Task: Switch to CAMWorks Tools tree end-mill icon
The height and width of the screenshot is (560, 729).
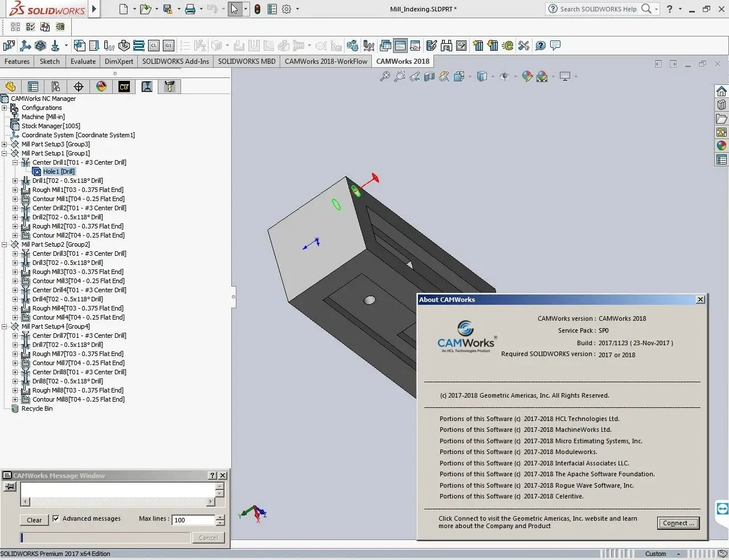Action: (x=170, y=87)
